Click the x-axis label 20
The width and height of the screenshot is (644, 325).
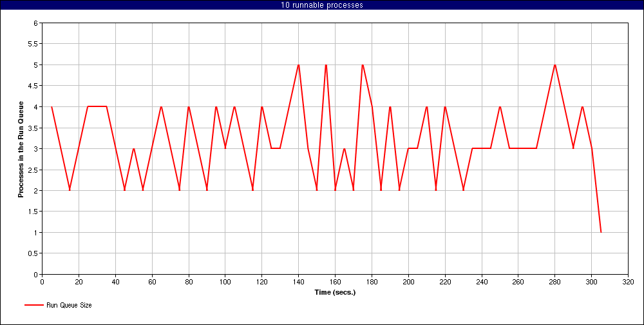click(x=79, y=282)
